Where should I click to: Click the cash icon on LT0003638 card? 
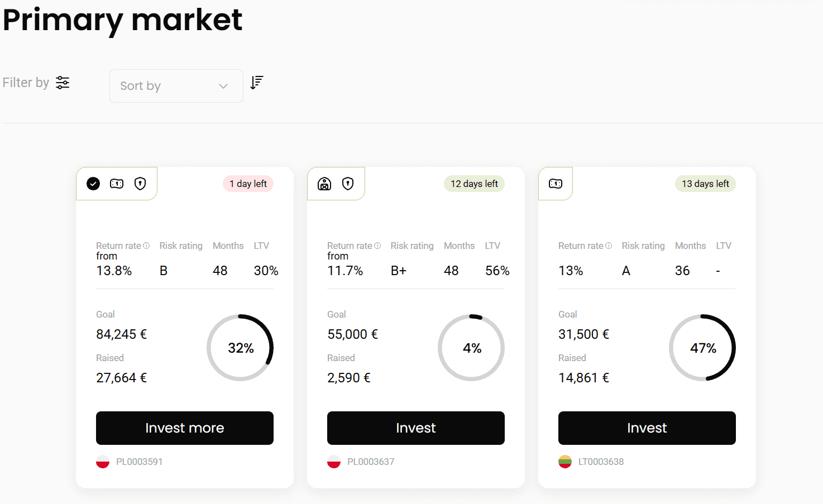coord(556,184)
